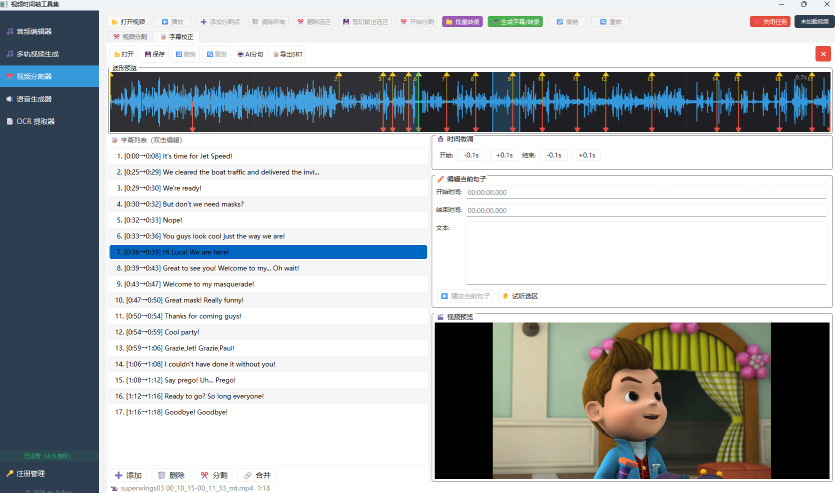Viewport: 835px width, 493px height.
Task: Select subtitle "Welcome to my masquerade!"
Action: tap(268, 284)
